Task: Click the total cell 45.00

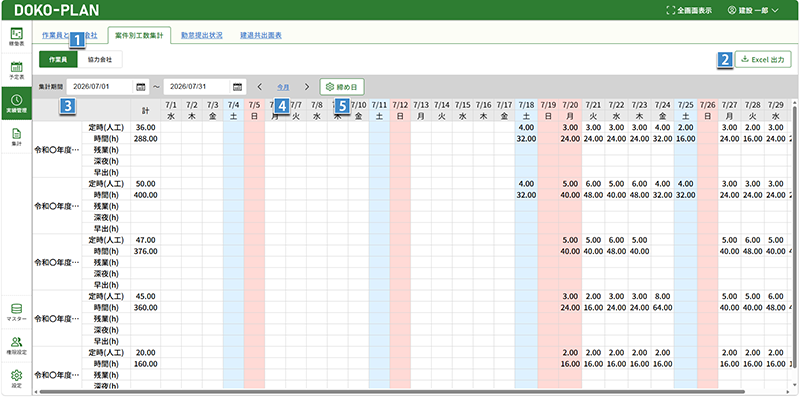Action: pos(145,296)
